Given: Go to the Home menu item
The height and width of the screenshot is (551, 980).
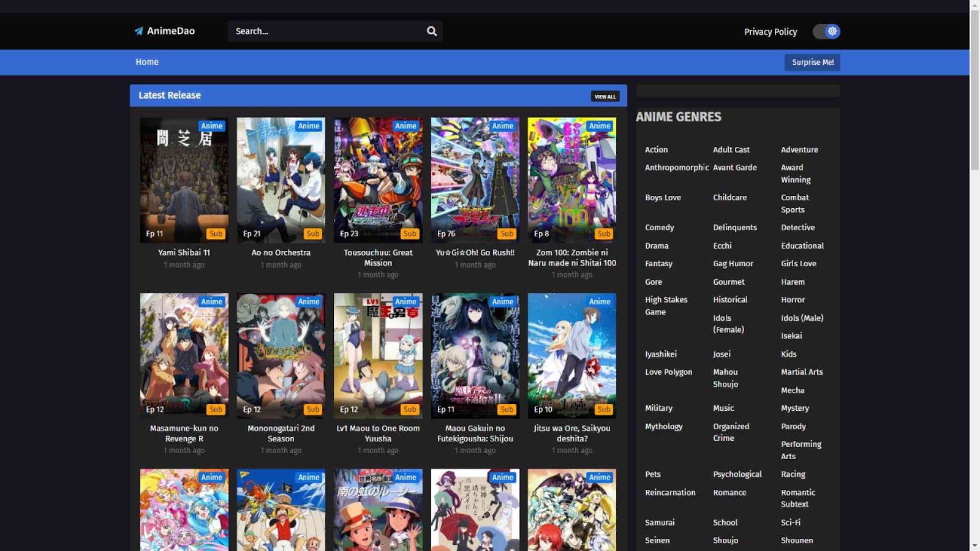Looking at the screenshot, I should tap(147, 62).
